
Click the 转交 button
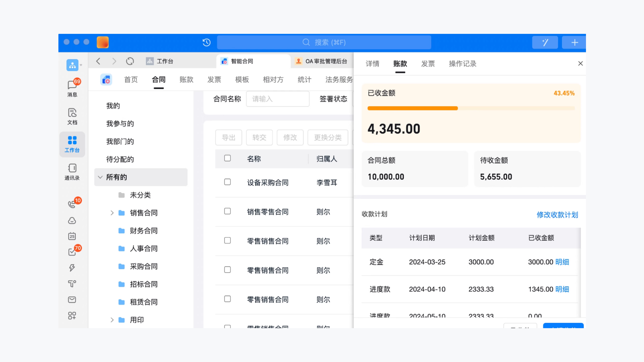(x=259, y=137)
